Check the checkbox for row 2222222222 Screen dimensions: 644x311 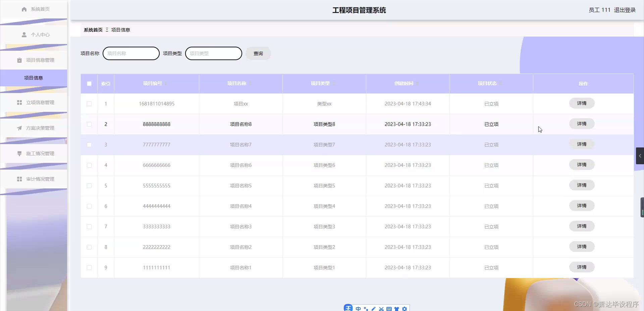tap(89, 247)
